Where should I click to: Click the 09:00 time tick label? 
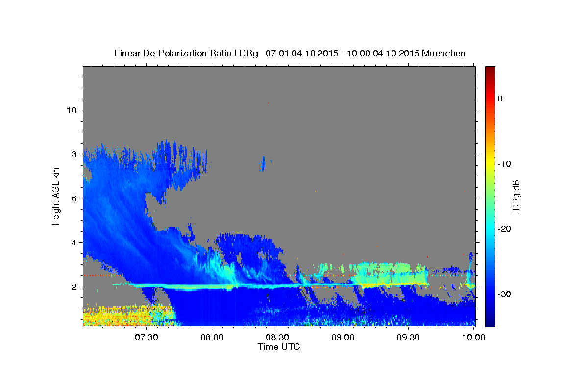tap(343, 337)
